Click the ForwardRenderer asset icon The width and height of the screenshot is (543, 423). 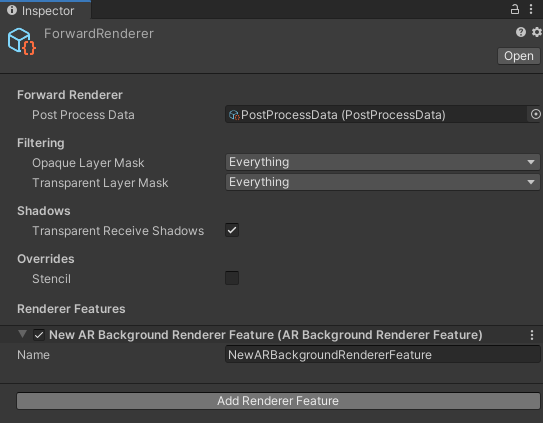[21, 42]
